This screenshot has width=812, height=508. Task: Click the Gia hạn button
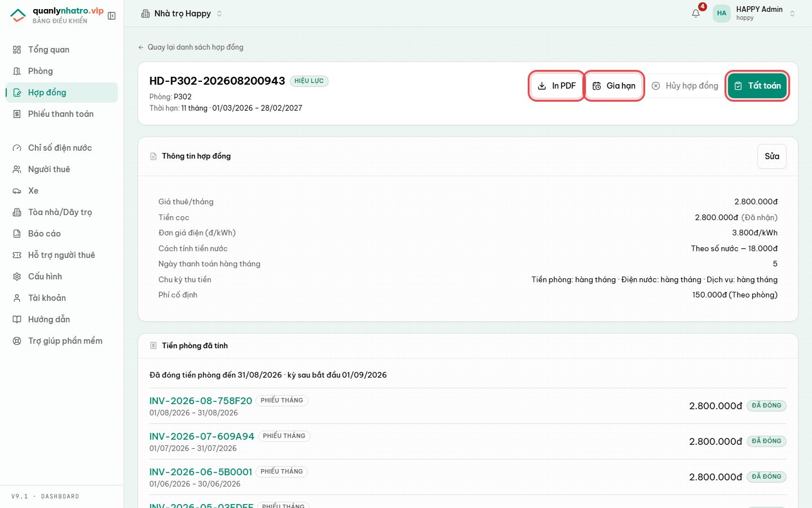coord(614,86)
